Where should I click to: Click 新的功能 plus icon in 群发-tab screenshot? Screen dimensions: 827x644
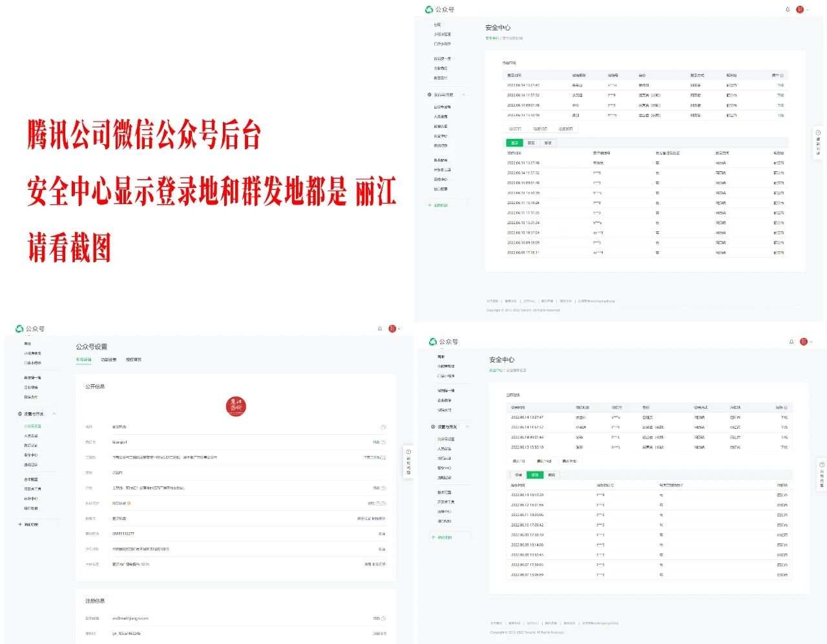point(434,537)
